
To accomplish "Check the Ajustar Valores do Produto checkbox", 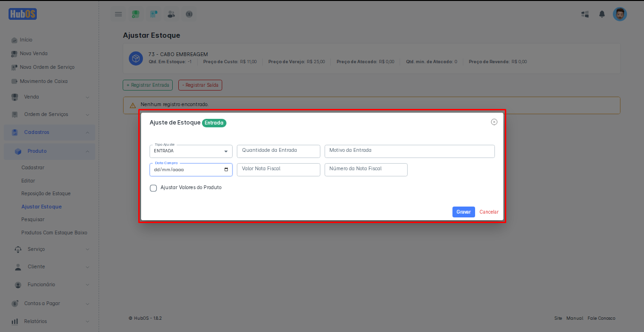I will point(153,188).
